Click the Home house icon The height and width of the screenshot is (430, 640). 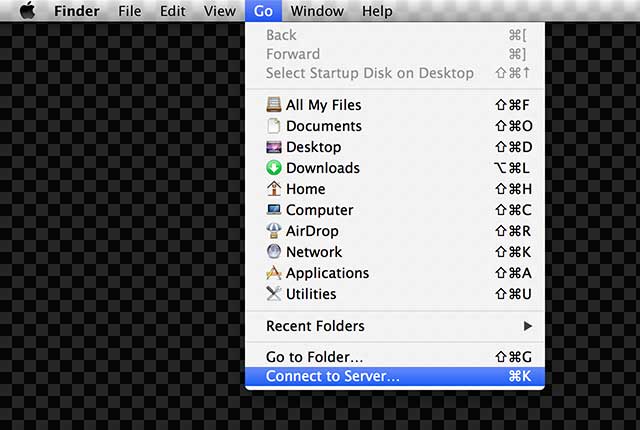click(x=274, y=189)
